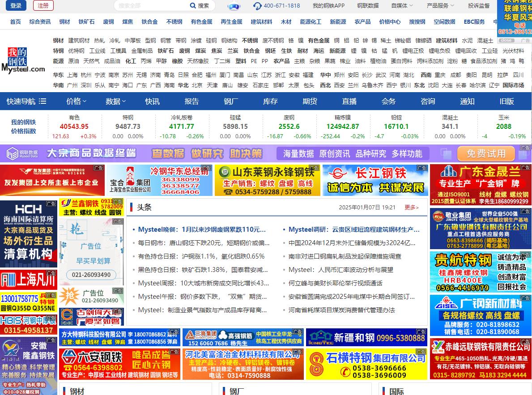Open the 新疆和钢 ad banner
The image size is (532, 395).
[x=366, y=337]
